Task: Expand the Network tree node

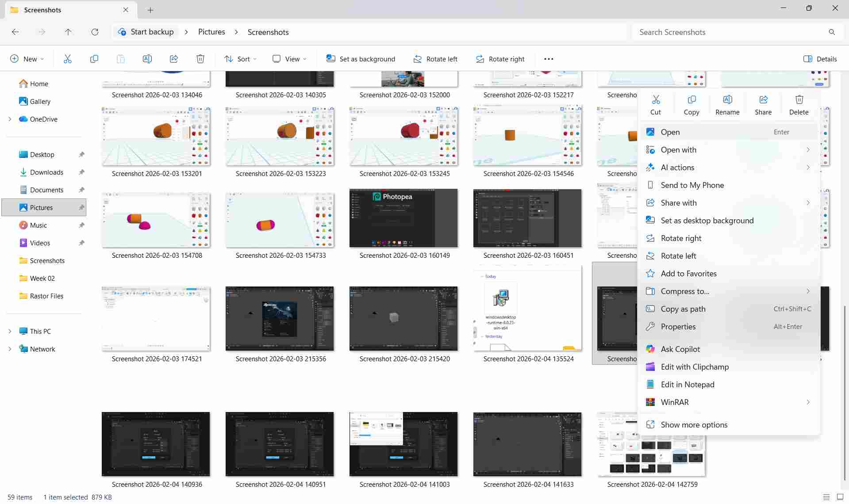Action: click(x=10, y=349)
